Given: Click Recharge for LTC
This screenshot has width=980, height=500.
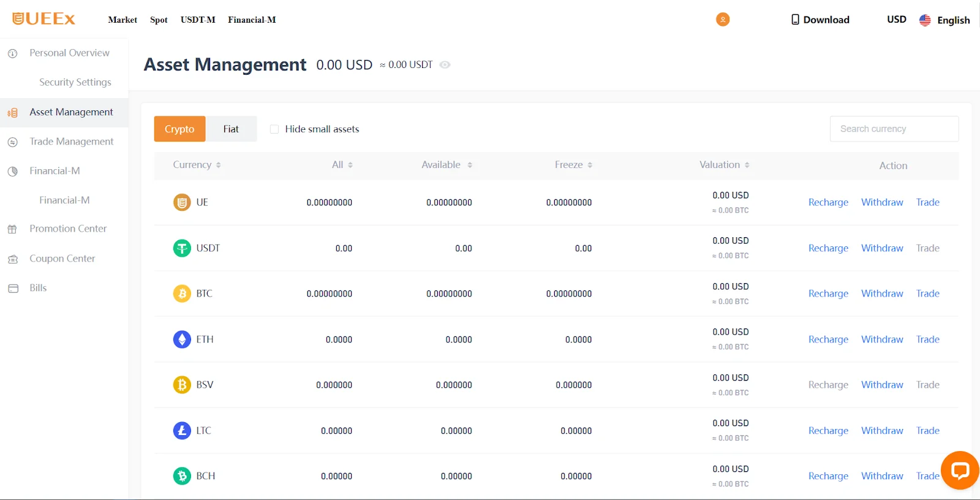Looking at the screenshot, I should (828, 431).
